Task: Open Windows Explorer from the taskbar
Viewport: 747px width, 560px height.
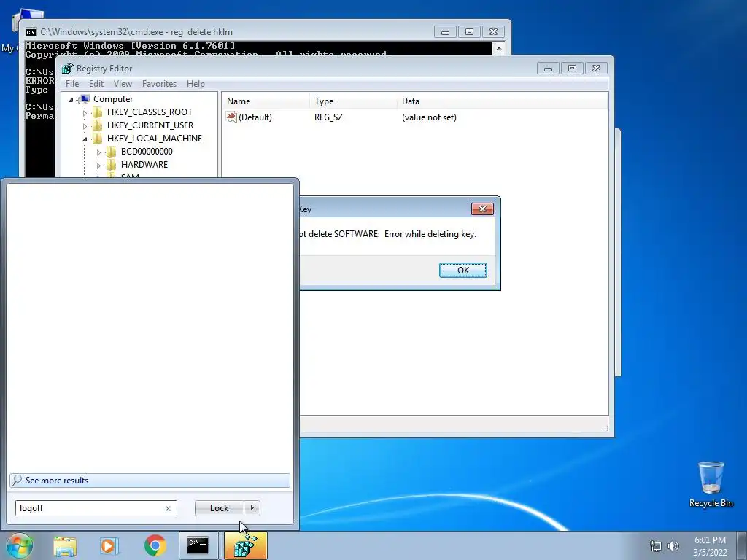Action: tap(65, 545)
